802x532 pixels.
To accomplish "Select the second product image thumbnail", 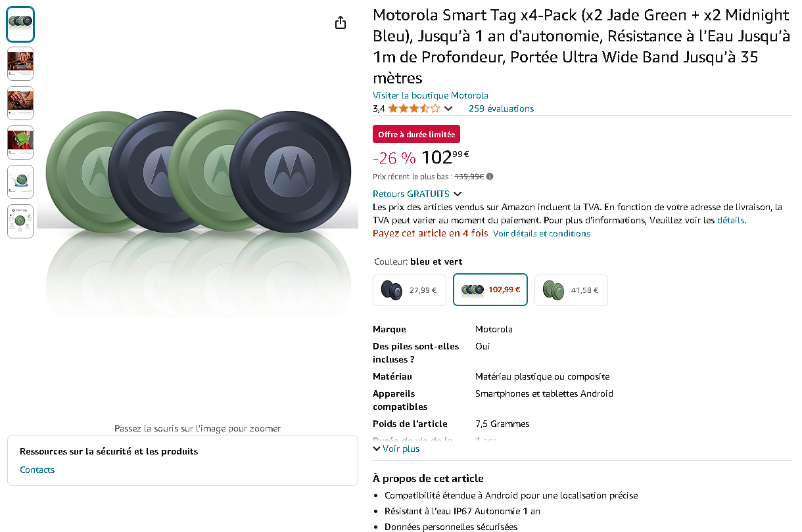I will (20, 64).
